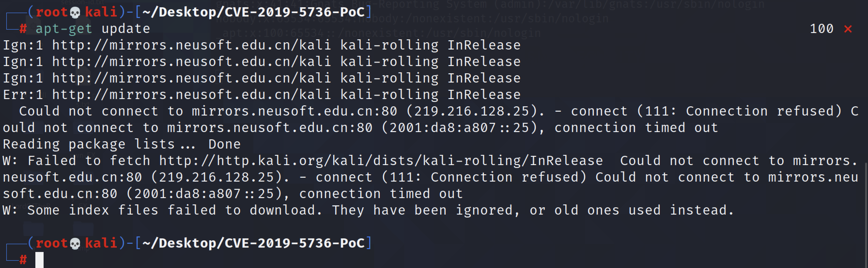This screenshot has height=268, width=868.
Task: Click the word update after apt-get
Action: 126,29
